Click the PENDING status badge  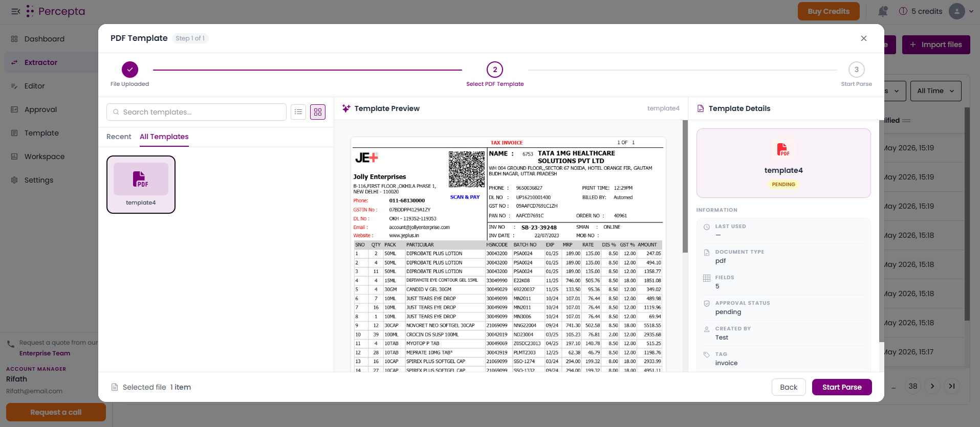(x=783, y=185)
